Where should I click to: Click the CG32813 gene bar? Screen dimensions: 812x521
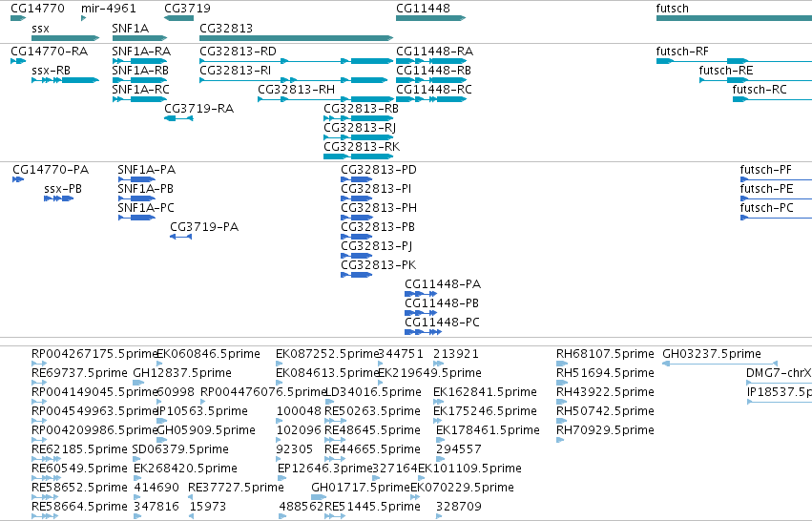[x=296, y=38]
